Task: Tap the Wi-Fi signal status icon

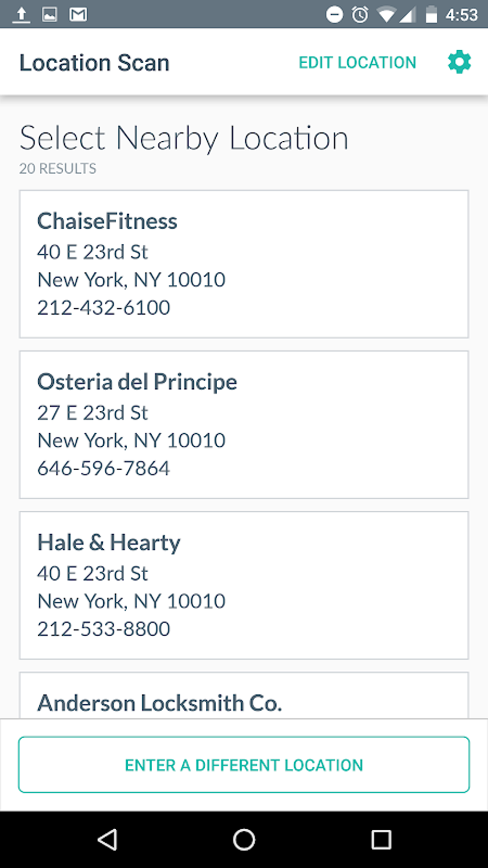Action: point(386,15)
